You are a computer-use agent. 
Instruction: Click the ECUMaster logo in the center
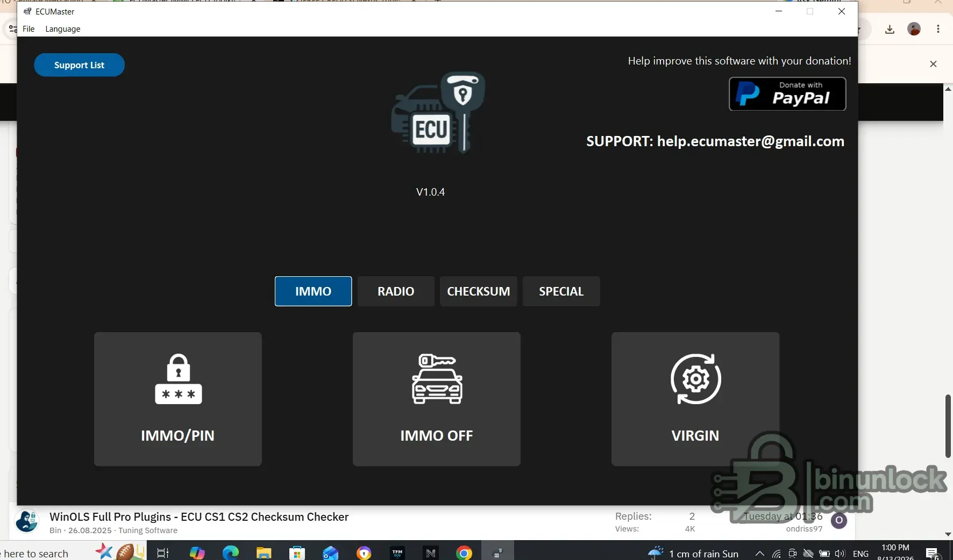point(438,113)
